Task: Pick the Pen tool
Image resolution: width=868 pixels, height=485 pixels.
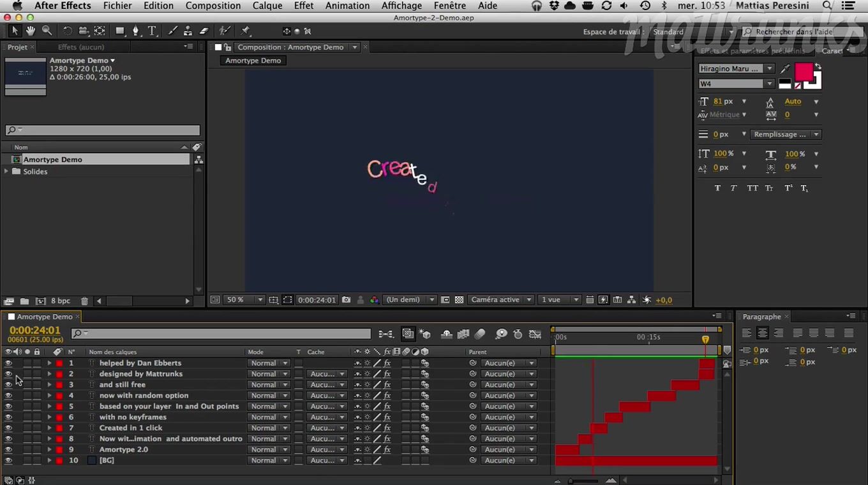Action: point(135,31)
